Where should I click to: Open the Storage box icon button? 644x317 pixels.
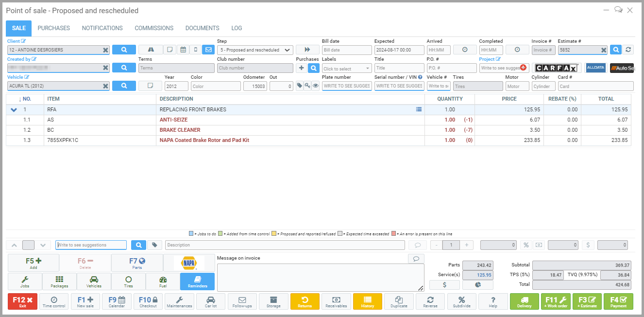click(x=273, y=302)
